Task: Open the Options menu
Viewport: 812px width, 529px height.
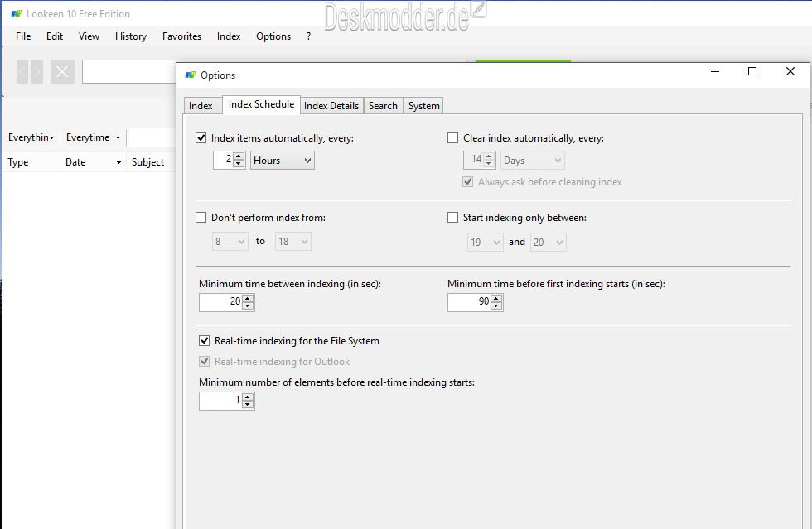Action: point(273,36)
